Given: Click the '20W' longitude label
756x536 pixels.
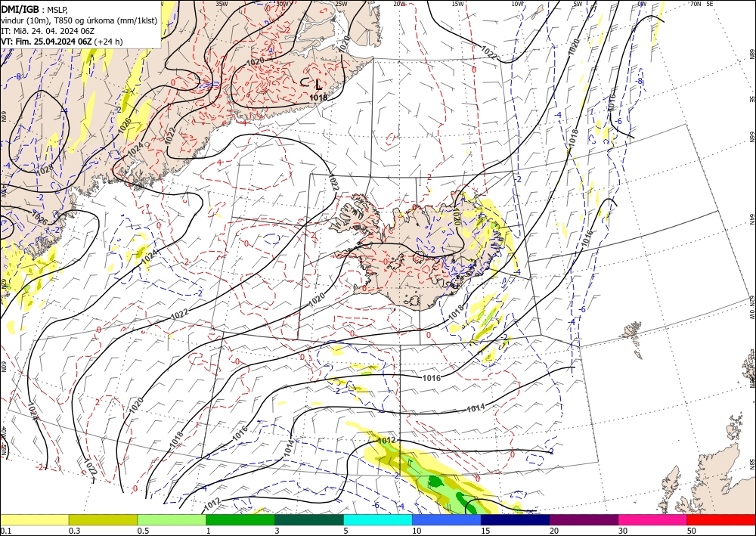Looking at the screenshot, I should (x=399, y=4).
